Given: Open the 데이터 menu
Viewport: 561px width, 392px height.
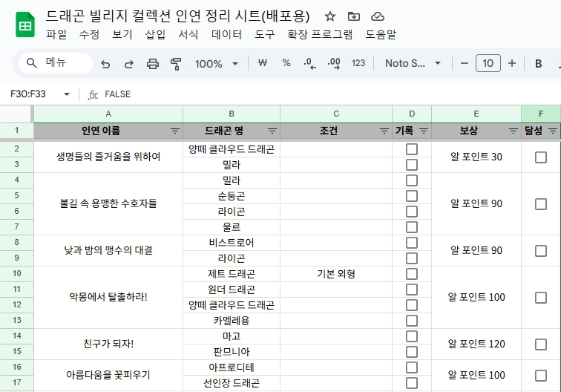Looking at the screenshot, I should tap(226, 34).
